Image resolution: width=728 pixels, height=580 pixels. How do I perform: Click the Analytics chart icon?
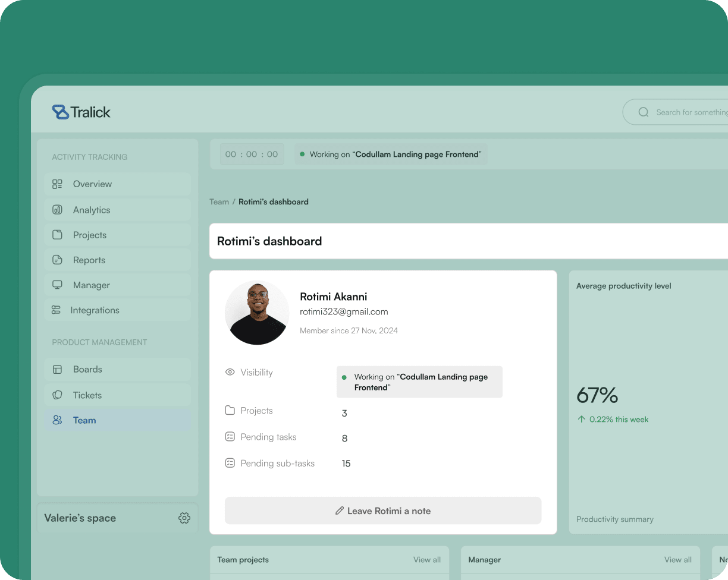[57, 210]
